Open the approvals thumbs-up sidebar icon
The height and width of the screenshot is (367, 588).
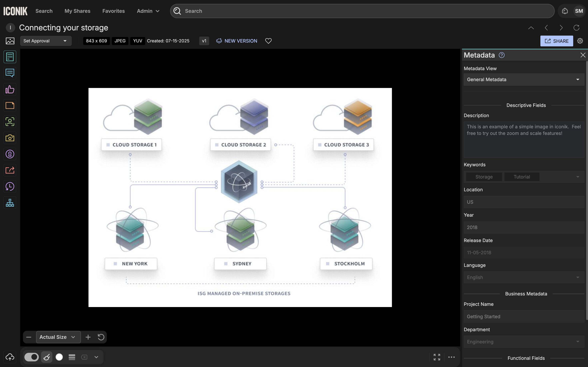[x=10, y=89]
